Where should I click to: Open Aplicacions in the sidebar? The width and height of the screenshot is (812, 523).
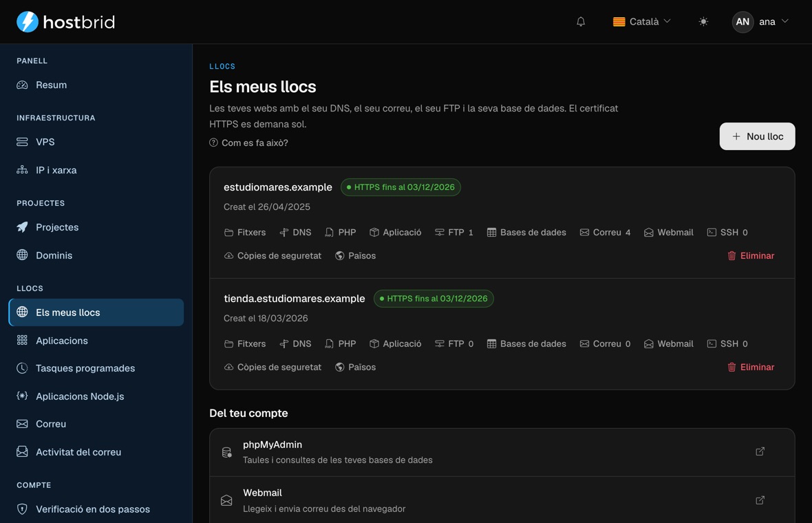tap(96, 340)
